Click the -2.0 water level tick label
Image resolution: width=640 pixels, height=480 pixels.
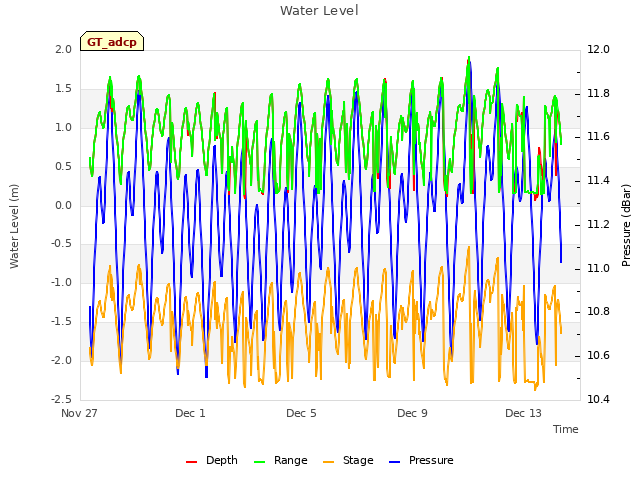coord(61,360)
